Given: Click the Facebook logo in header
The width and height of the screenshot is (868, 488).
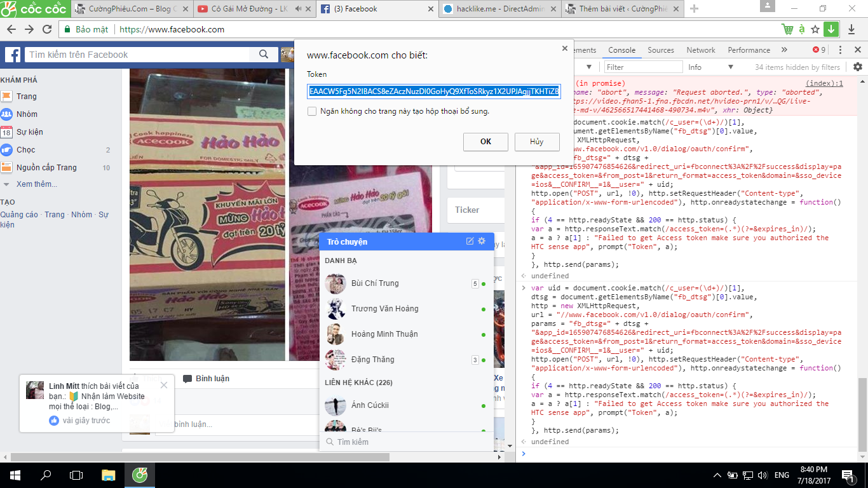Looking at the screenshot, I should click(13, 55).
